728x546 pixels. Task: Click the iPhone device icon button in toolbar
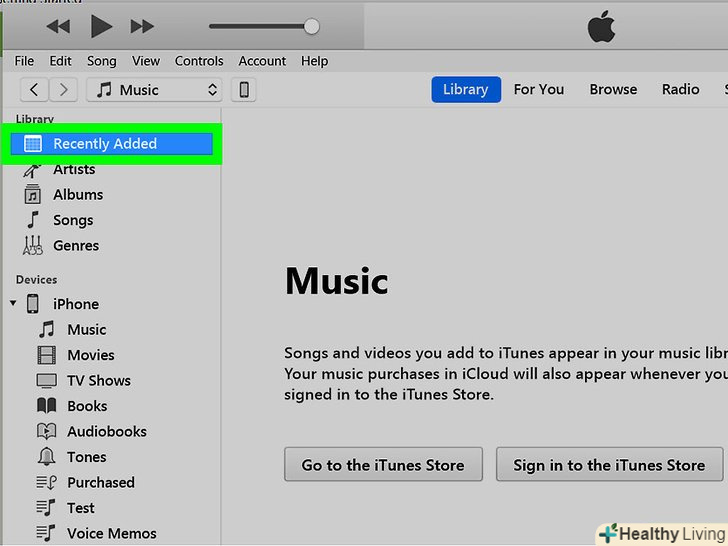(244, 89)
